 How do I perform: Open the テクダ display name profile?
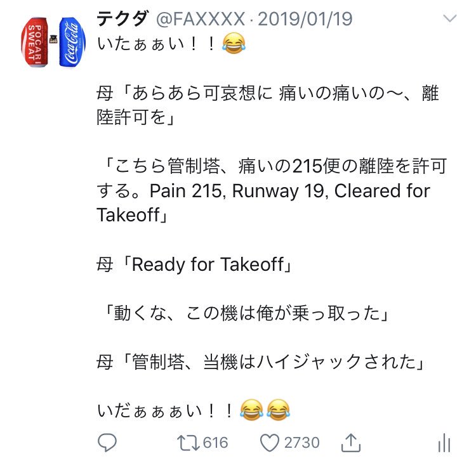123,18
